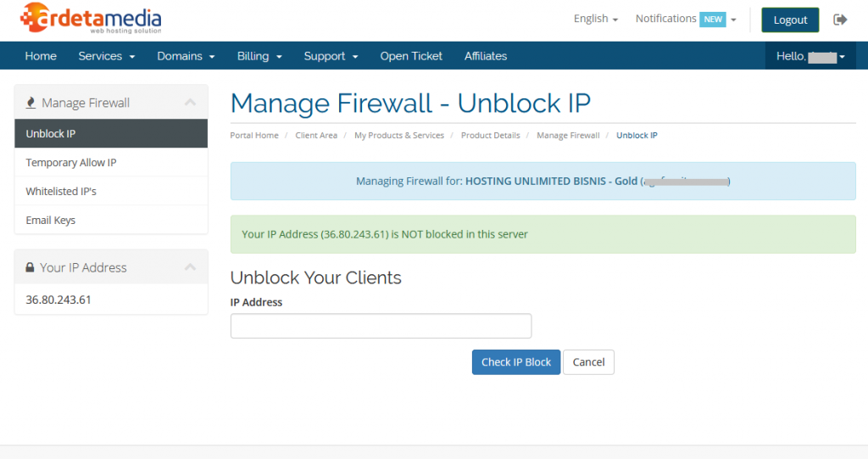The image size is (868, 459).
Task: Click the sign-out arrow icon beside Logout
Action: pyautogui.click(x=840, y=20)
